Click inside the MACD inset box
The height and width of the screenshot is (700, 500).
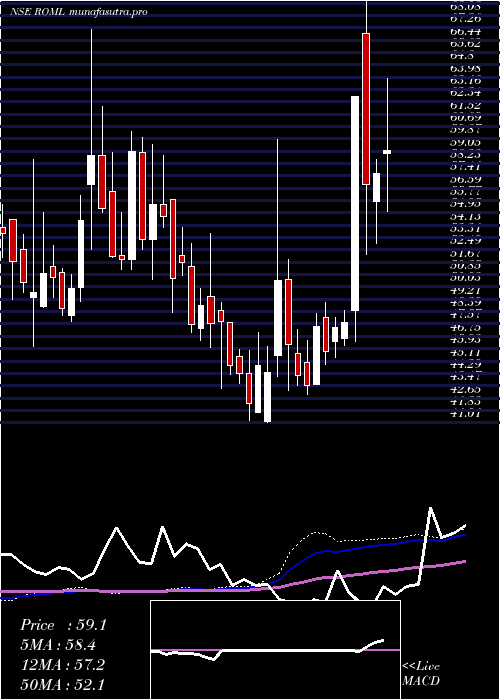coord(275,650)
